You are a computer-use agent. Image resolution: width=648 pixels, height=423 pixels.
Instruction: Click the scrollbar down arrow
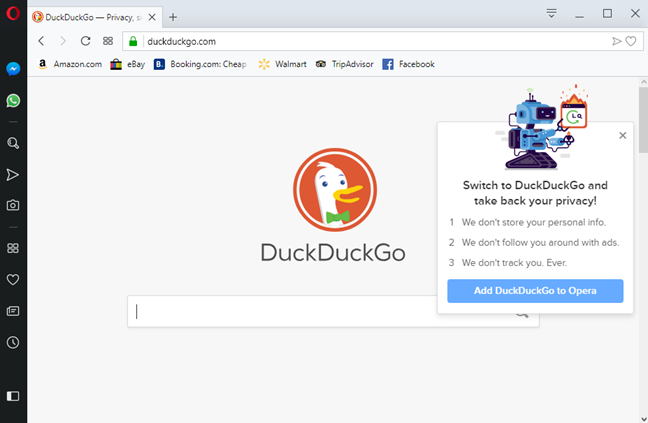[x=643, y=418]
